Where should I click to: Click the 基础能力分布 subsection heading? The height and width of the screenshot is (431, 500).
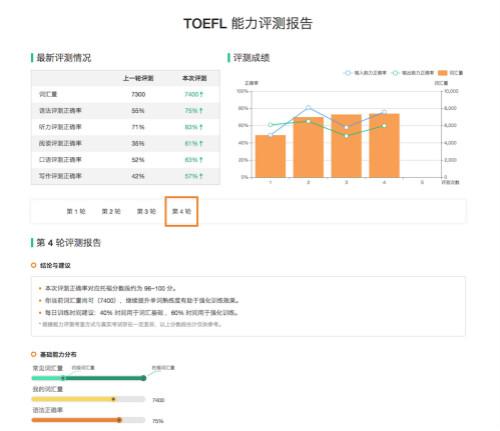(58, 354)
